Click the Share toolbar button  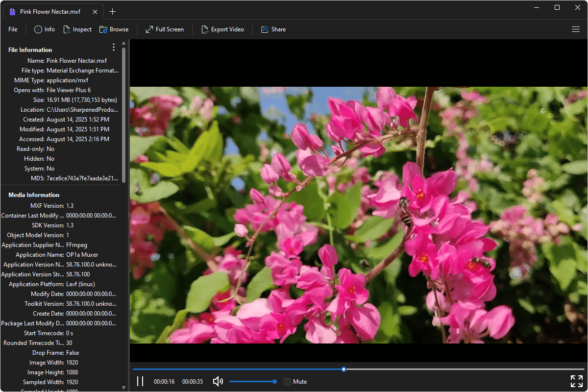(273, 29)
